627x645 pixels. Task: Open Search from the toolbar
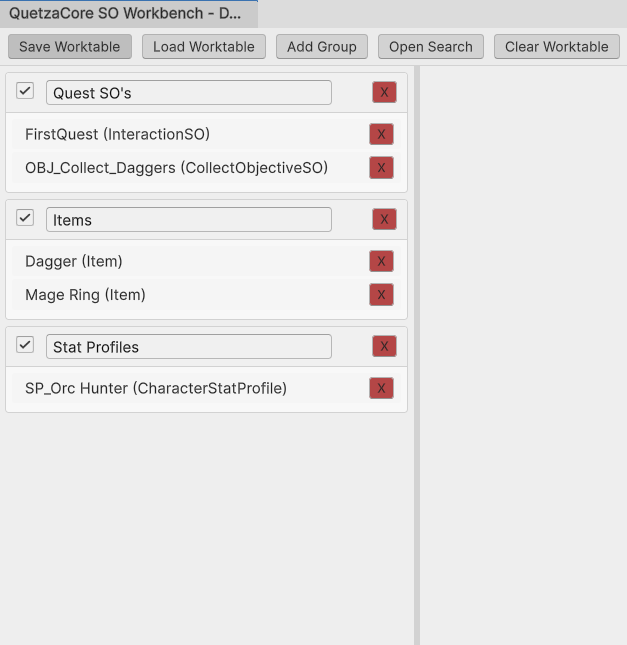431,47
